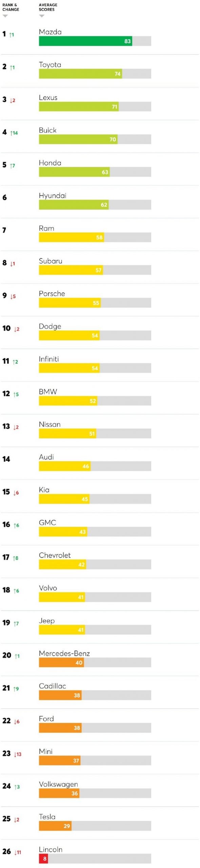Click the Rank & Change column header

click(x=11, y=7)
